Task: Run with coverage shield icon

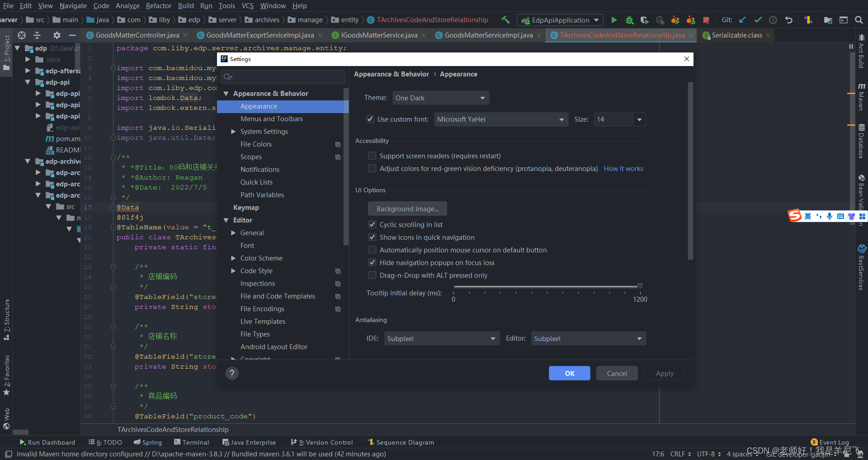Action: pyautogui.click(x=645, y=20)
